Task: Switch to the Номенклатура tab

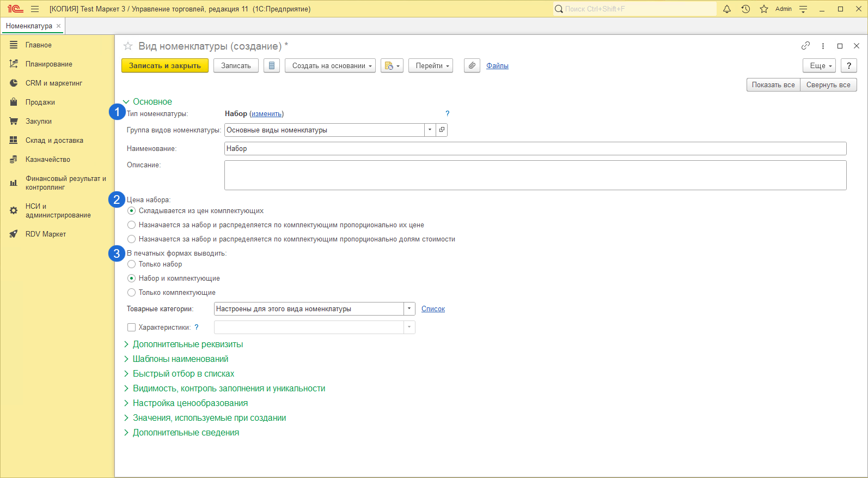Action: pyautogui.click(x=29, y=26)
